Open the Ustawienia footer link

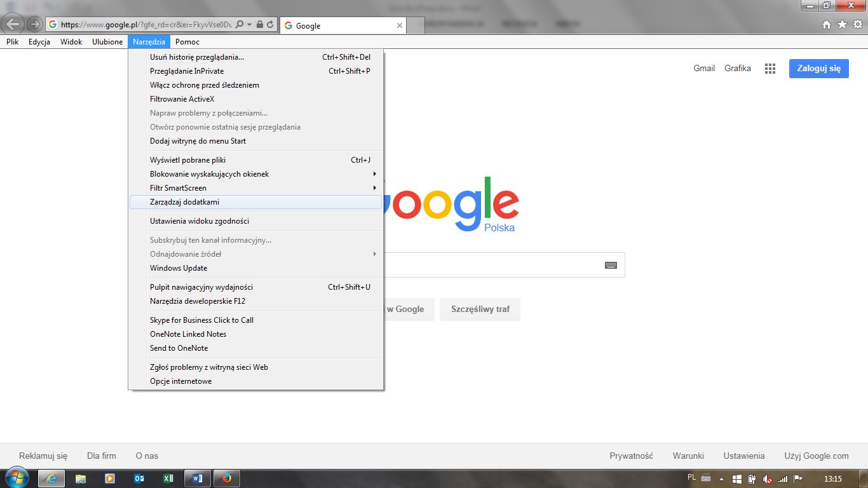coord(744,456)
